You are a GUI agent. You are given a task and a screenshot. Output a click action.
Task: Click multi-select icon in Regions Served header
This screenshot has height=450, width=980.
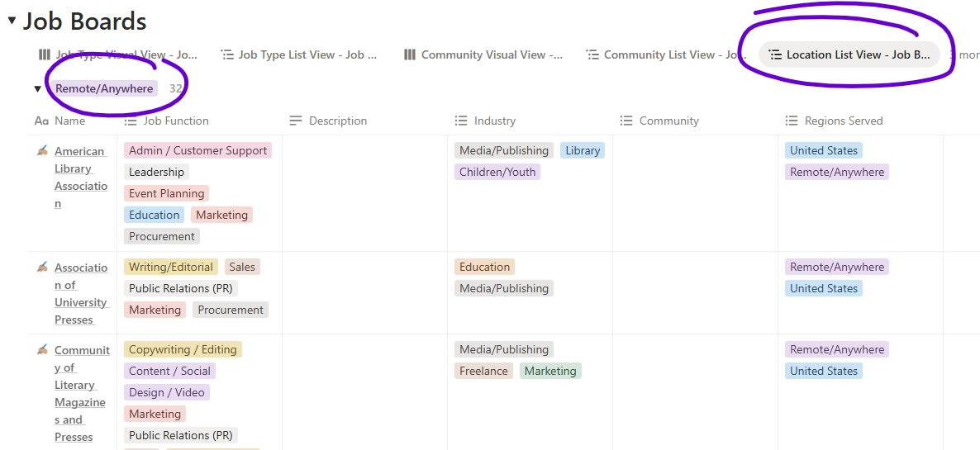pyautogui.click(x=792, y=121)
